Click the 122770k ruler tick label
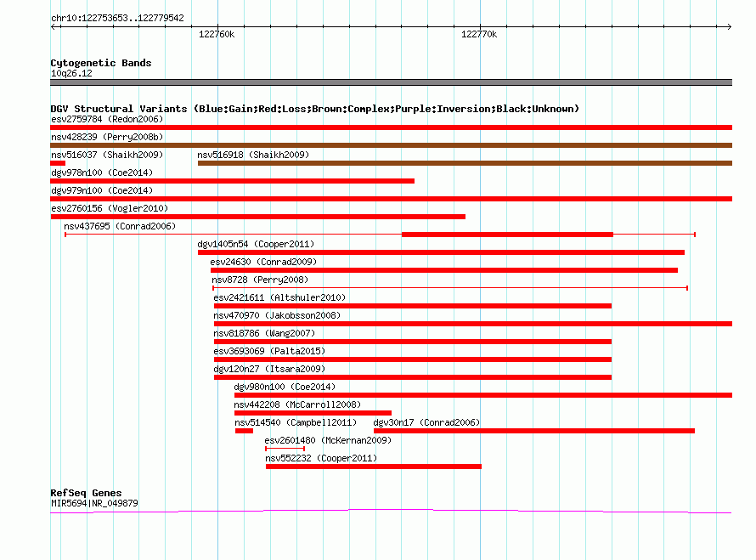The height and width of the screenshot is (560, 756). (x=479, y=34)
